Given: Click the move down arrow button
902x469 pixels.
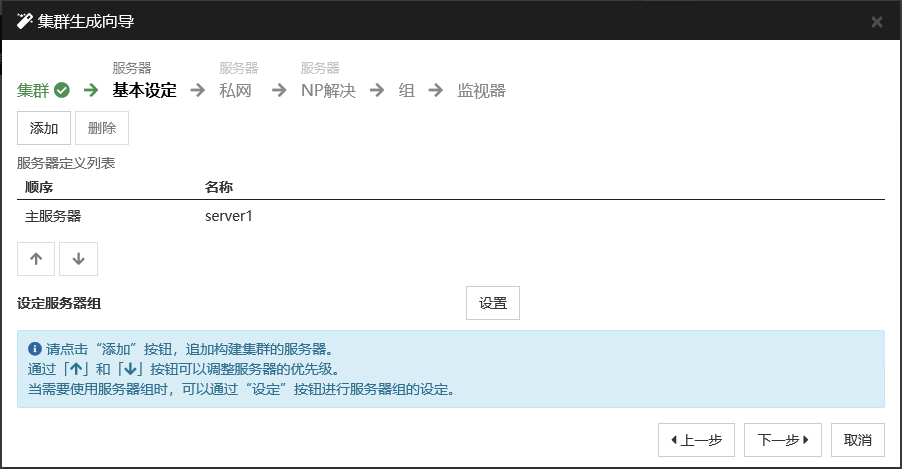Looking at the screenshot, I should coord(78,258).
